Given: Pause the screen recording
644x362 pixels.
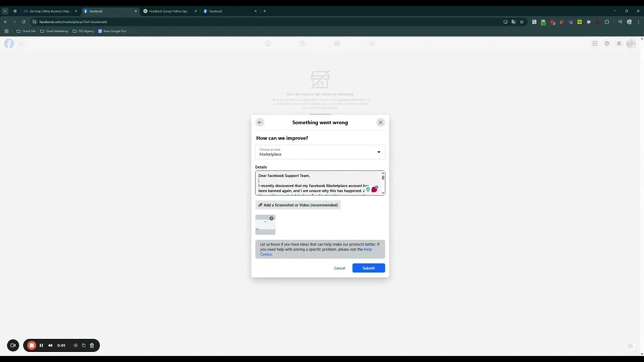Looking at the screenshot, I should [41, 345].
